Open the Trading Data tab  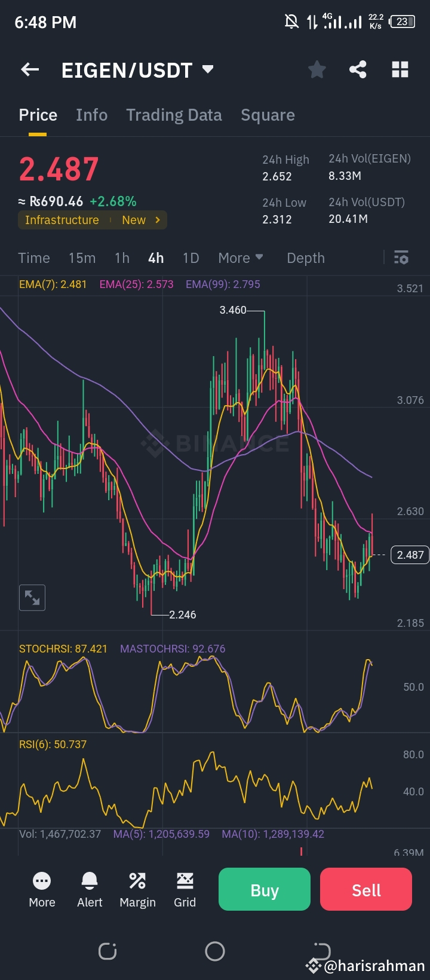(174, 114)
